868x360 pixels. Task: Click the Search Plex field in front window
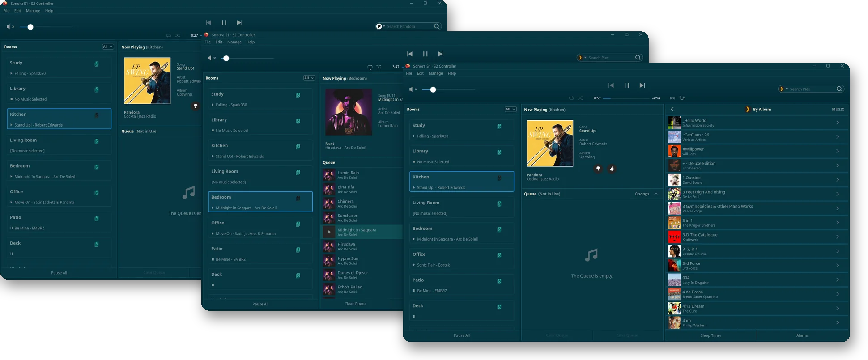[x=812, y=89]
